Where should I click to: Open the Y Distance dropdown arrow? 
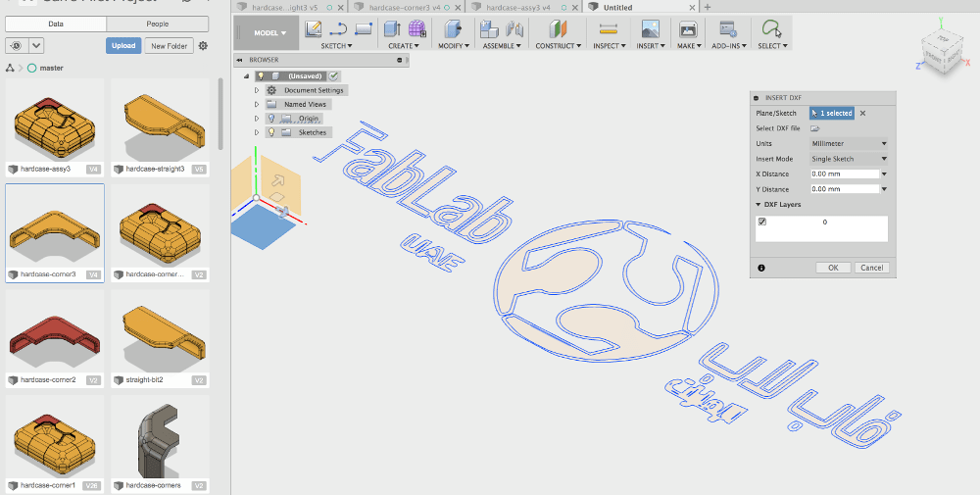tap(884, 189)
